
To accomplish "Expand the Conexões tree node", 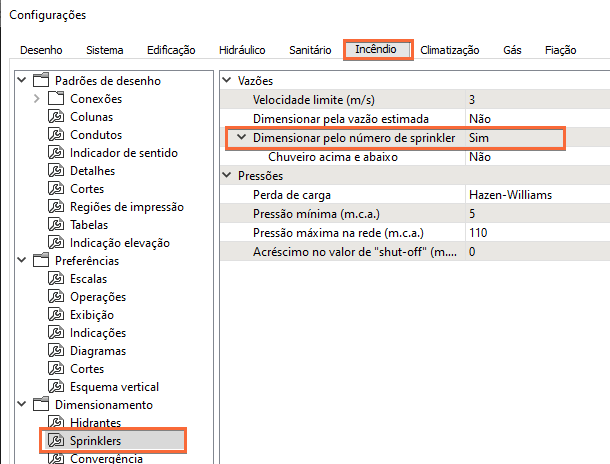I will [37, 99].
